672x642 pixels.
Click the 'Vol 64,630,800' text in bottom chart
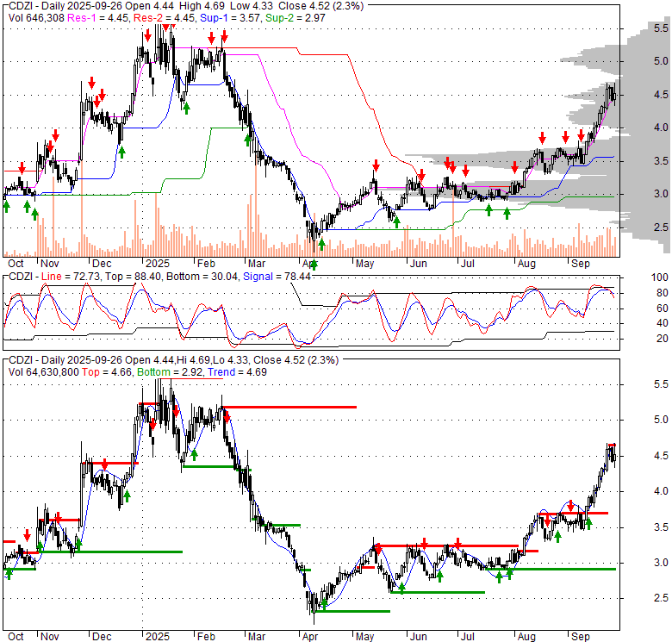point(44,372)
